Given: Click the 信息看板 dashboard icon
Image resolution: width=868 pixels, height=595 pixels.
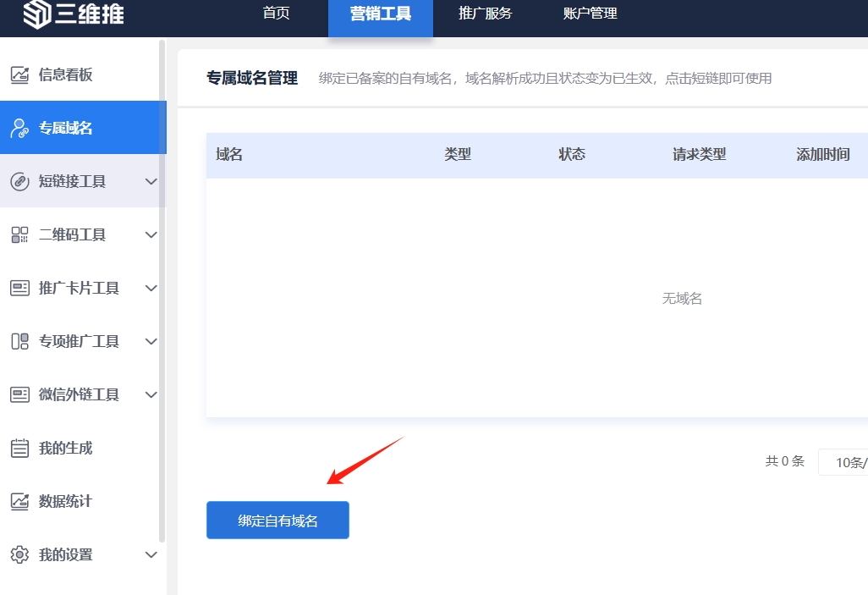Looking at the screenshot, I should (x=19, y=74).
